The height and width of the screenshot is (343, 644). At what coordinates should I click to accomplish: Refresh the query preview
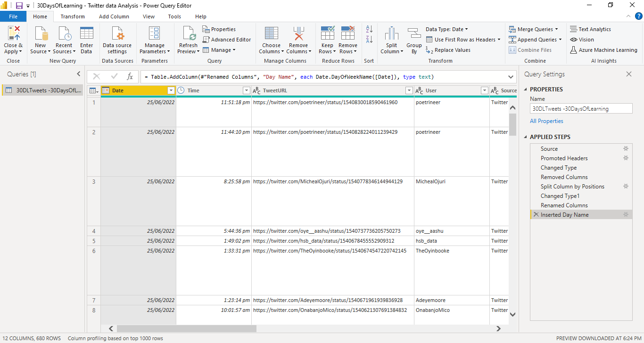(188, 40)
